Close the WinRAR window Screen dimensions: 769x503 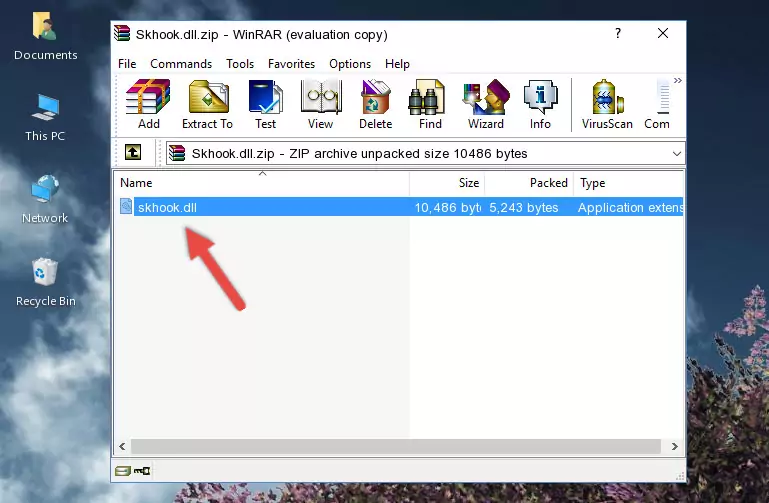pos(663,33)
